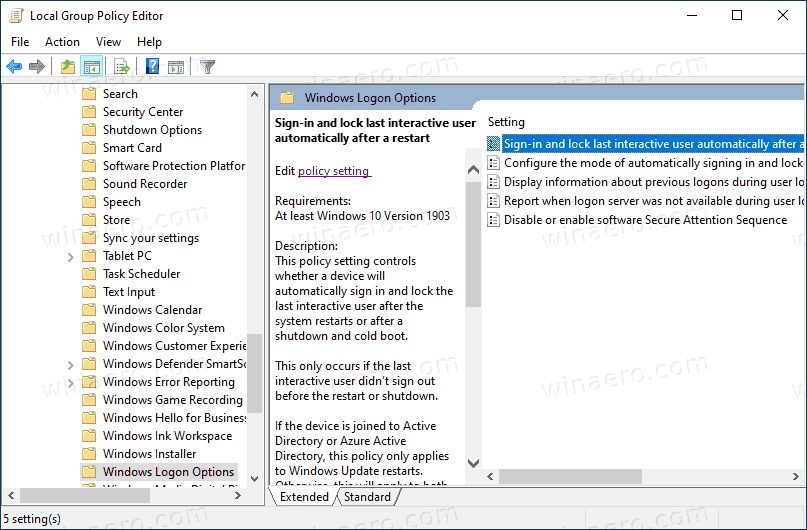Click the description pane scroll down chevron
Image resolution: width=807 pixels, height=530 pixels.
click(473, 463)
